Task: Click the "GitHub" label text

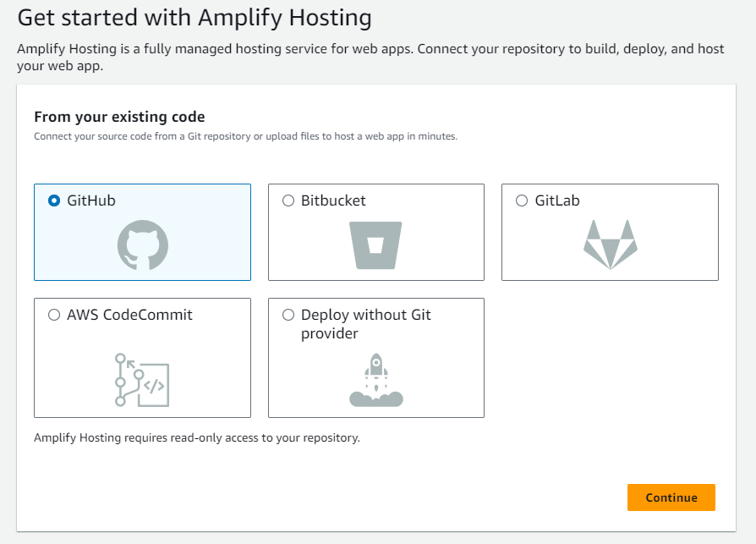Action: (x=91, y=201)
